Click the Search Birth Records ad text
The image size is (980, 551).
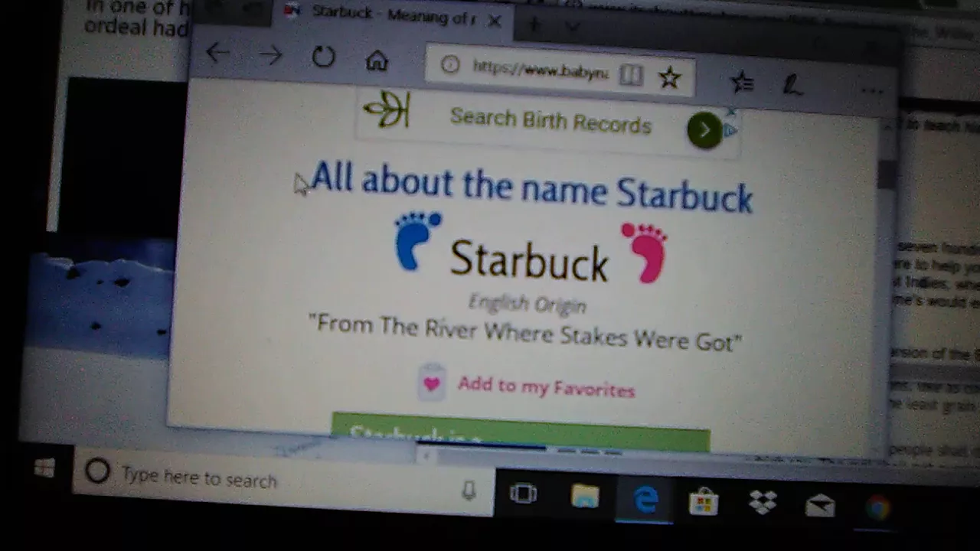click(550, 121)
